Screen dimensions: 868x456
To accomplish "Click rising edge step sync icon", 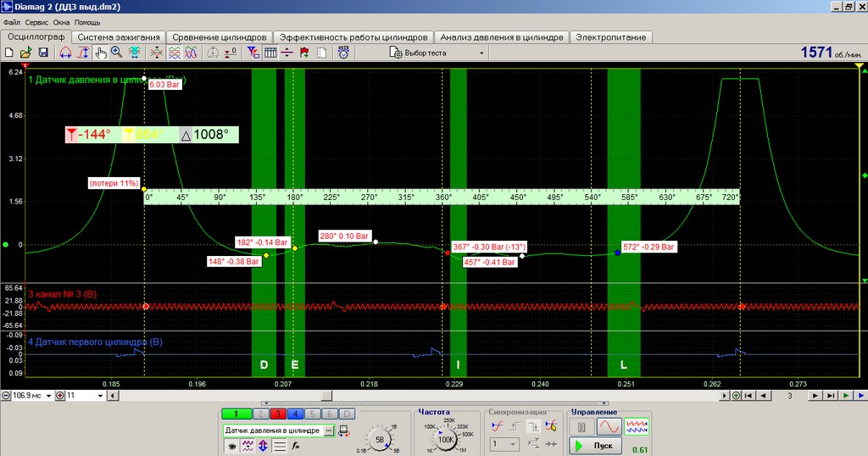I will coord(515,426).
